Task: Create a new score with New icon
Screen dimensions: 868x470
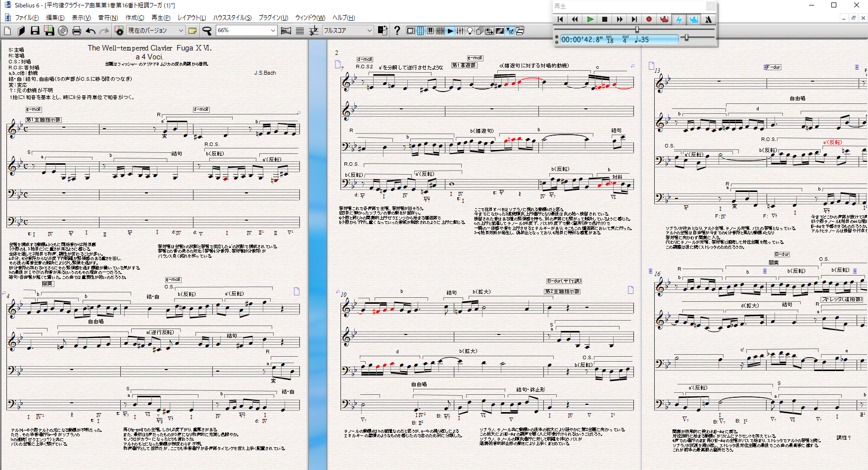Action: click(7, 31)
